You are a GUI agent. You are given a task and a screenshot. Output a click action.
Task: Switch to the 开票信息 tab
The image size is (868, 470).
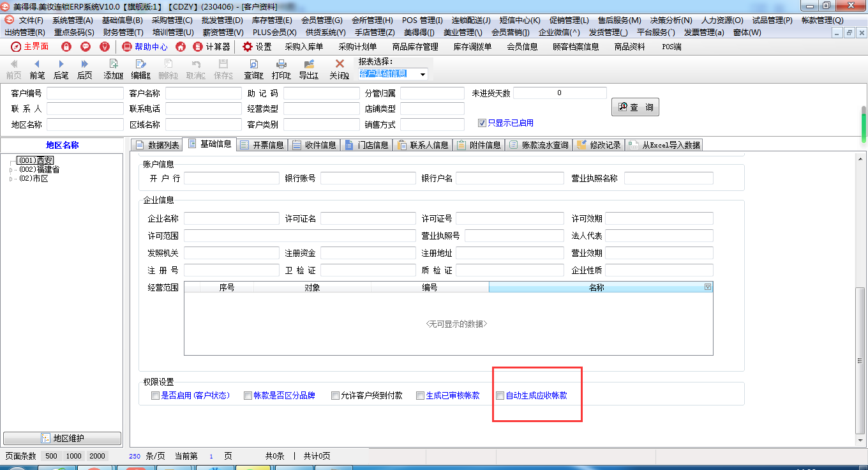tap(262, 145)
